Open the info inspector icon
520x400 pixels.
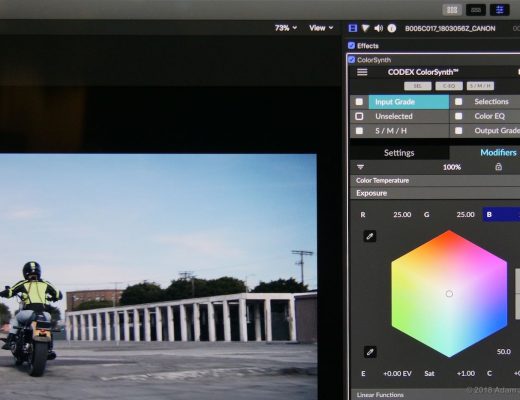392,28
